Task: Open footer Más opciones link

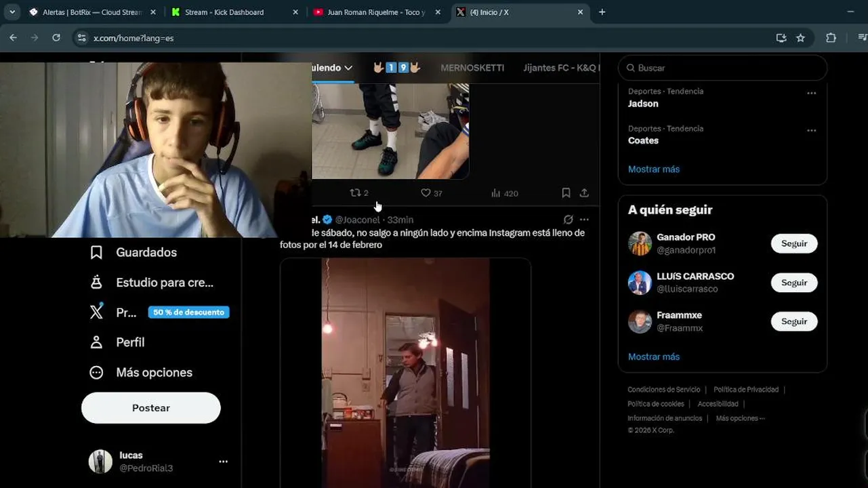Action: [x=740, y=418]
